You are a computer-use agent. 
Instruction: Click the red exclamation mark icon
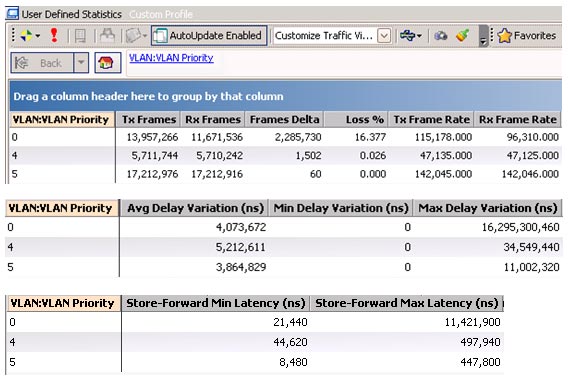point(54,35)
